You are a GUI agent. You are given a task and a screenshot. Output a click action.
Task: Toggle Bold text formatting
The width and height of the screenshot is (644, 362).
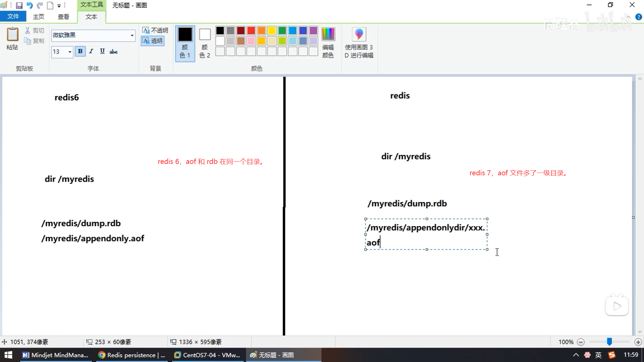80,51
